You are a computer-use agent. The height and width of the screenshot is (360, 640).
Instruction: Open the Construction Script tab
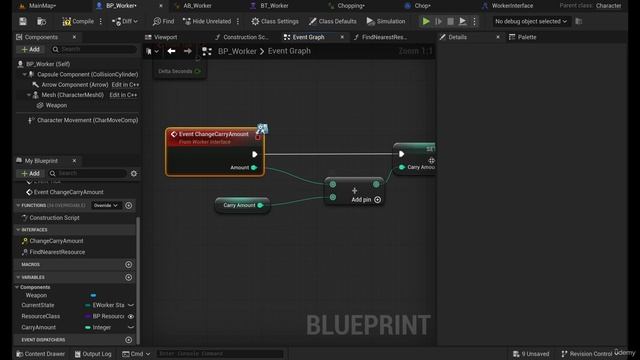click(245, 37)
